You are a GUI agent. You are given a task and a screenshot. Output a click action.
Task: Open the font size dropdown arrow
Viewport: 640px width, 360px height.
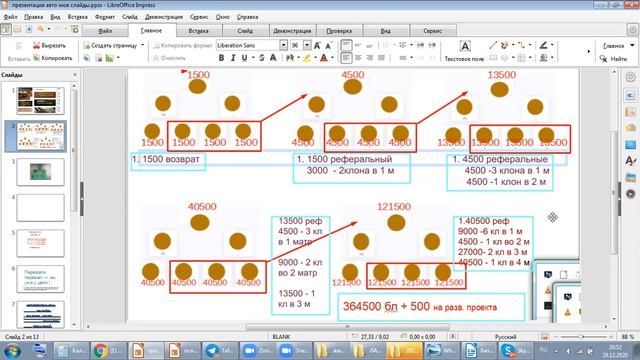(307, 45)
